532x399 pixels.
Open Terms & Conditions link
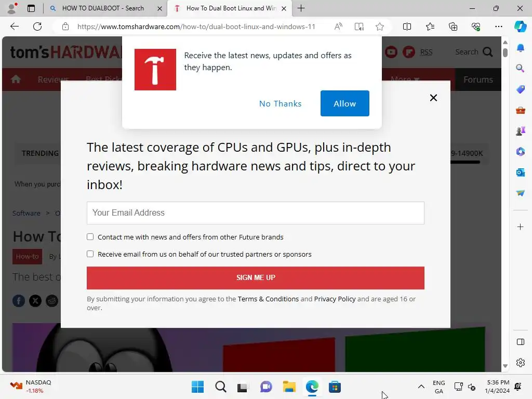(x=268, y=299)
